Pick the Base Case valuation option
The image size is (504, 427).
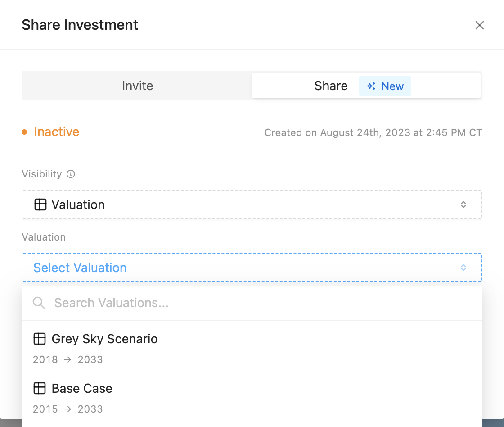pos(82,388)
